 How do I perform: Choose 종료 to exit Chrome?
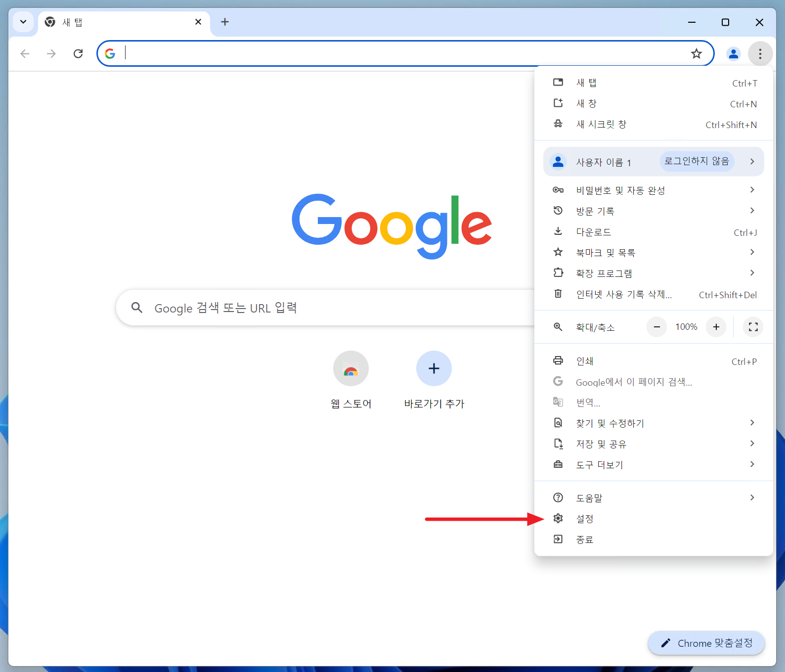654,539
